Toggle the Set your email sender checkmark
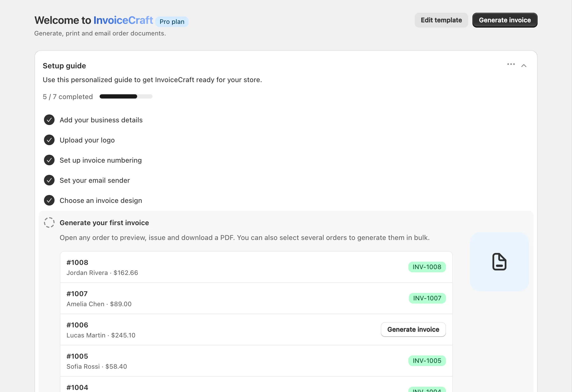The width and height of the screenshot is (572, 392). pyautogui.click(x=49, y=180)
